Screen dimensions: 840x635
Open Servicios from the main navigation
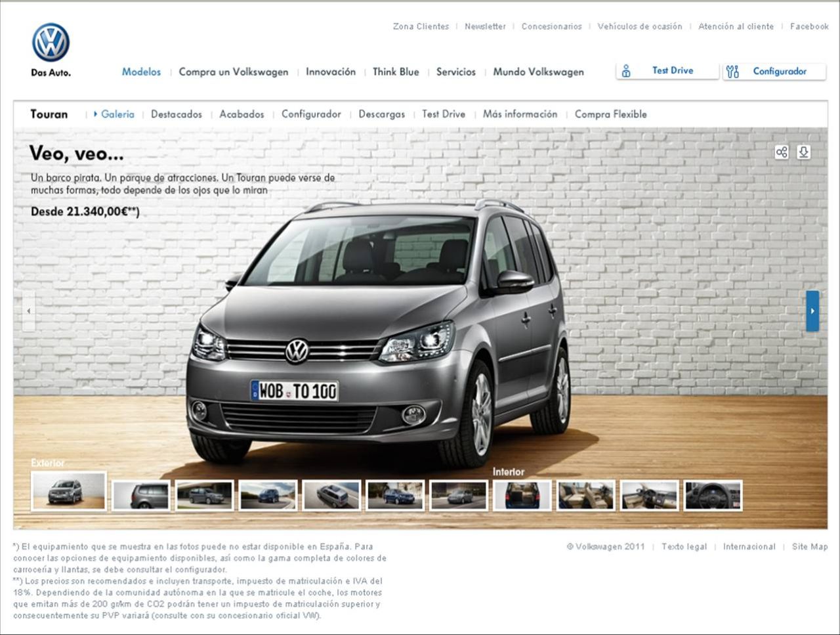point(455,72)
